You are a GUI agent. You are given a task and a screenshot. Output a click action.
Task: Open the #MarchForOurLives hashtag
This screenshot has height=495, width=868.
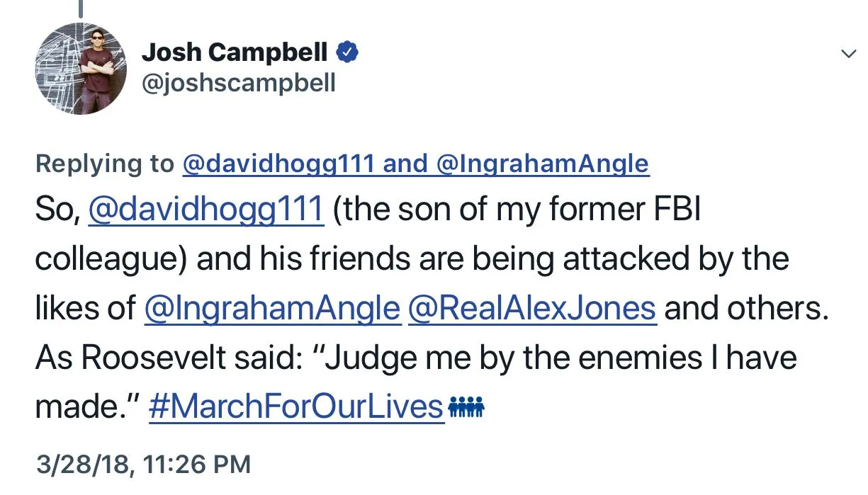coord(296,407)
